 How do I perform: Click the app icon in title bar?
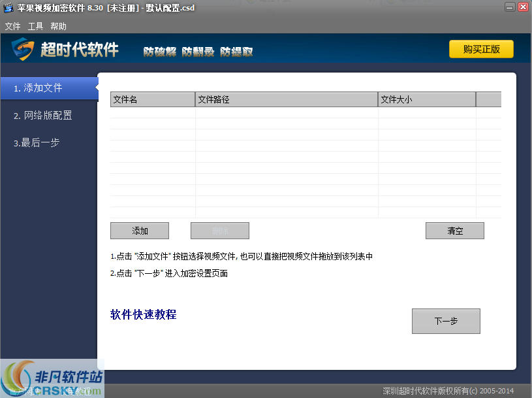[8, 7]
